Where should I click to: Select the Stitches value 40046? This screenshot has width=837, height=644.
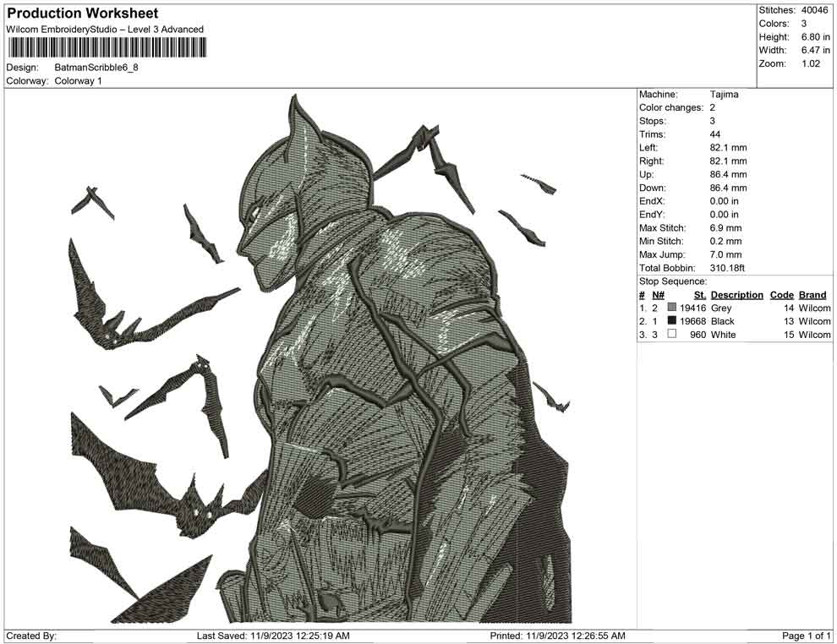816,10
